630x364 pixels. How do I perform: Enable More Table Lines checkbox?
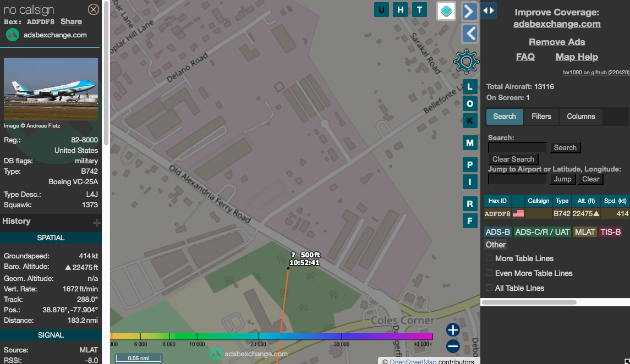[489, 258]
